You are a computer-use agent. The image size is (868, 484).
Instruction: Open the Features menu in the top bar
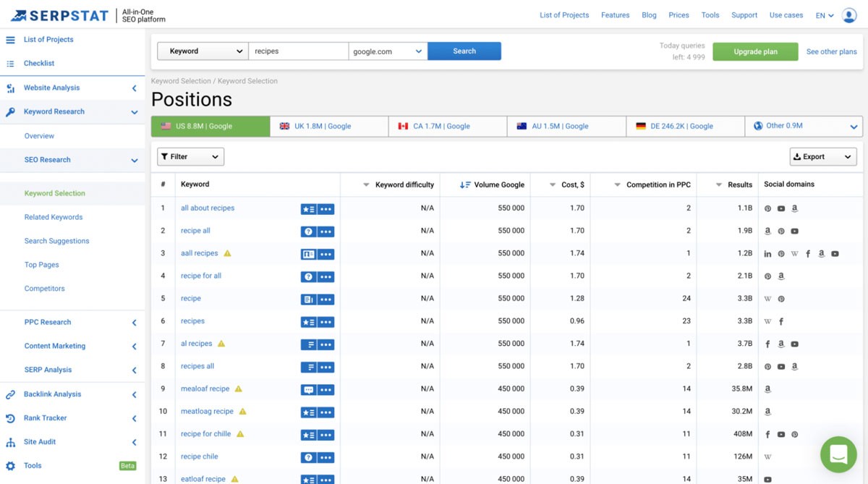point(615,14)
